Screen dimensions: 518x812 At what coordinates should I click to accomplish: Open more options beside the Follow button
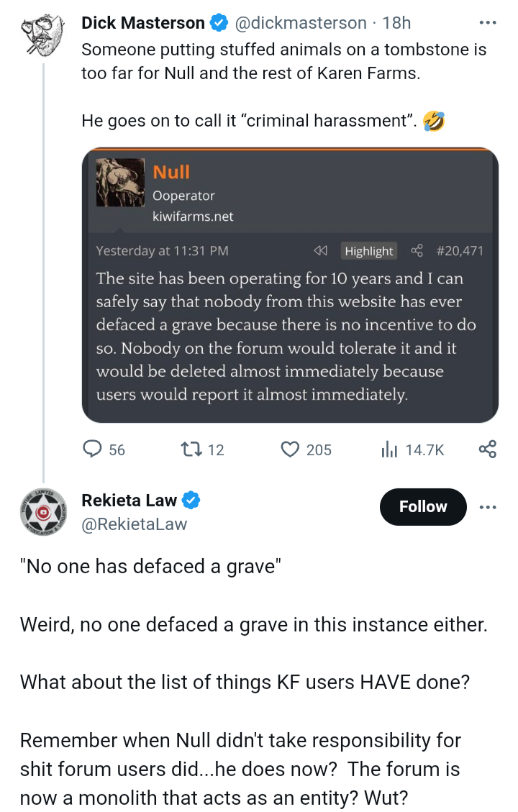(487, 506)
